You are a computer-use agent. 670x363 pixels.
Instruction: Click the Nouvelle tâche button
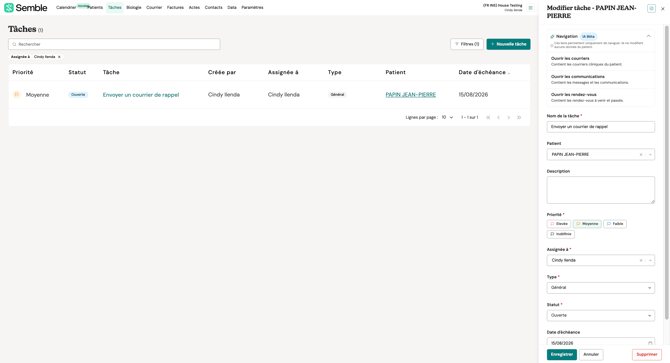(508, 44)
